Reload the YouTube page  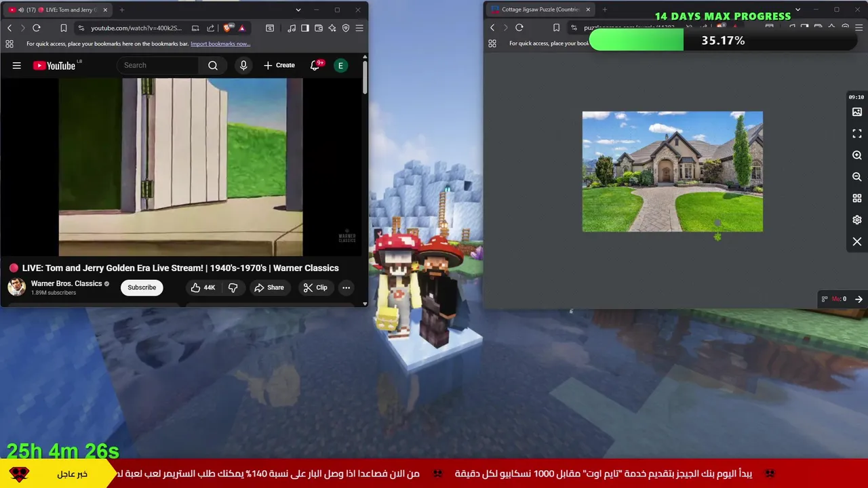37,28
